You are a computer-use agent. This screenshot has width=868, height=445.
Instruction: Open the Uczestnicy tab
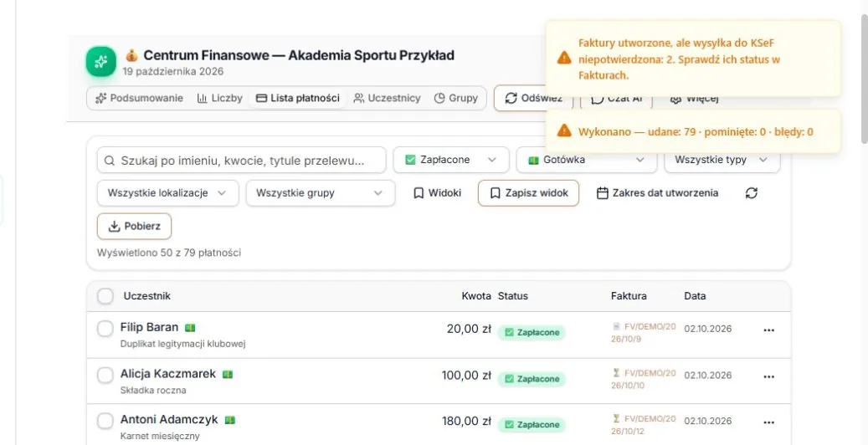(387, 98)
